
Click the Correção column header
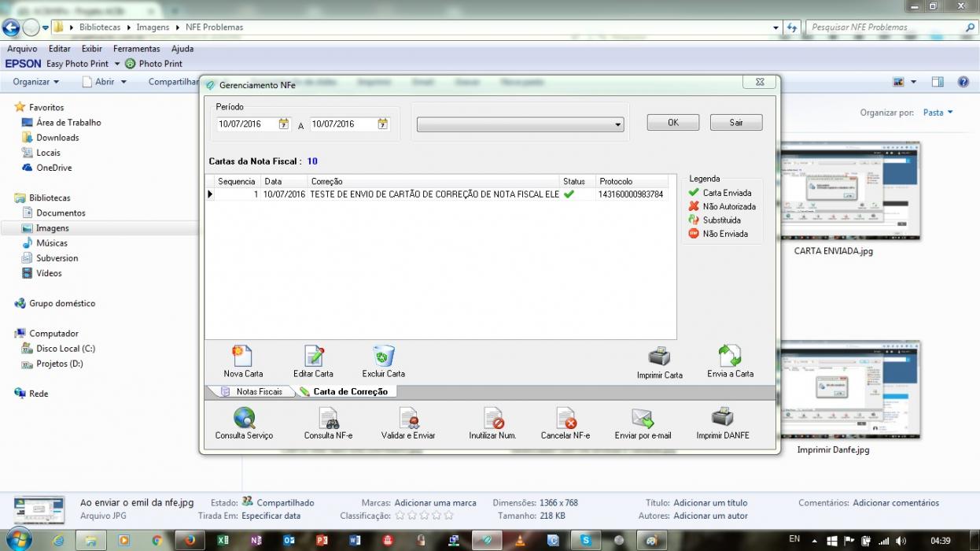[434, 182]
